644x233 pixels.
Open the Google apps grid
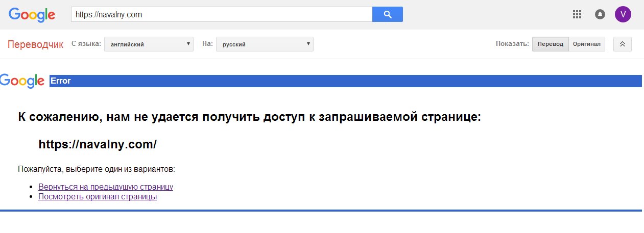pos(577,14)
